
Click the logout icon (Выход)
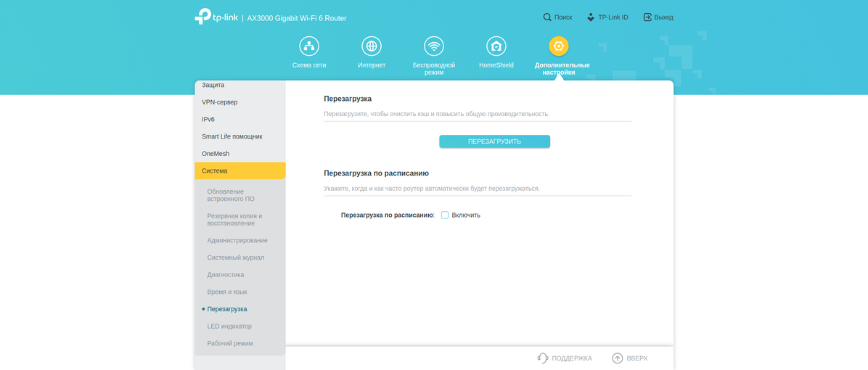point(647,17)
